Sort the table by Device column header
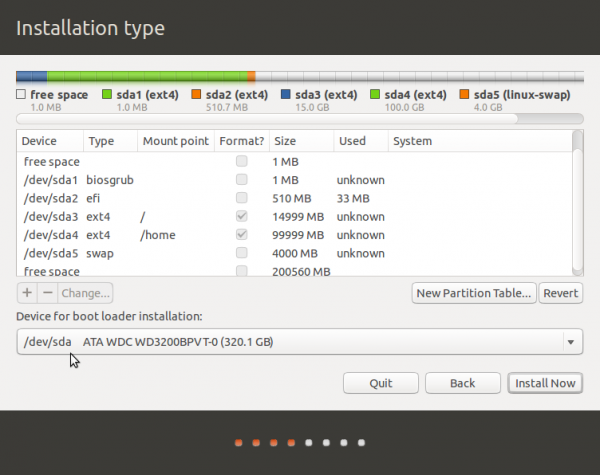The height and width of the screenshot is (475, 600). point(50,141)
